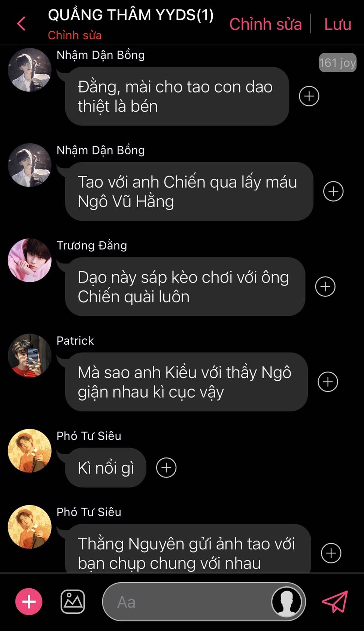This screenshot has width=364, height=631.
Task: Click the "Chỉnh sửa" button in header
Action: point(266,24)
